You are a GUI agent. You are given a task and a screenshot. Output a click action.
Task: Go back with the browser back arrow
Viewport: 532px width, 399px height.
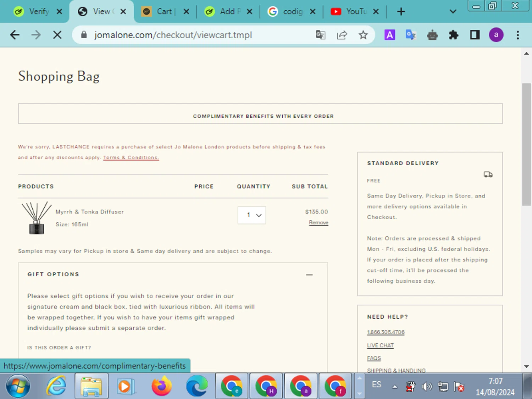[x=15, y=35]
